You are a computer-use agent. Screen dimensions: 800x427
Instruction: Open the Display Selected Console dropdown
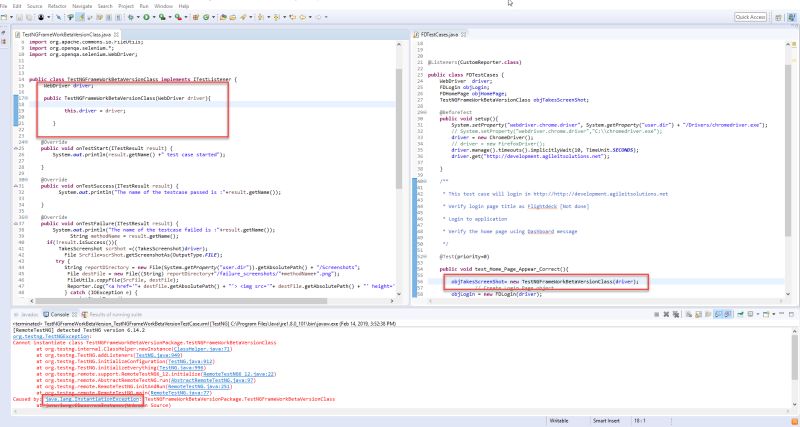coord(758,314)
